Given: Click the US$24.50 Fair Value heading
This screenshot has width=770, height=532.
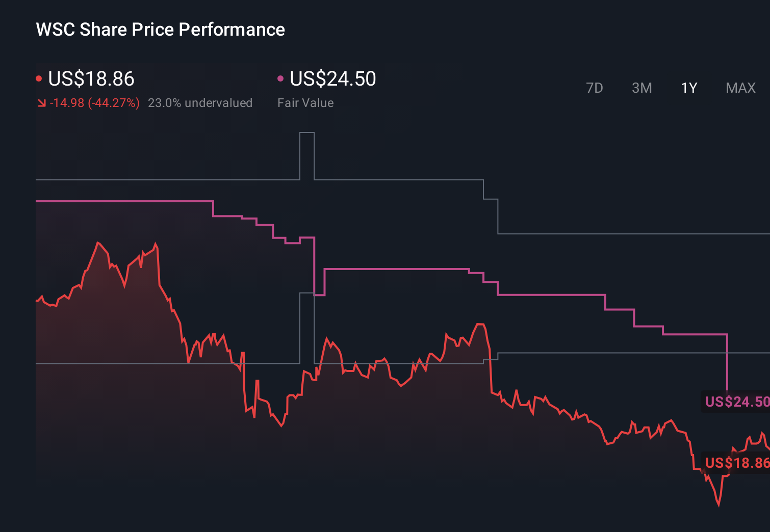Looking at the screenshot, I should click(x=332, y=79).
